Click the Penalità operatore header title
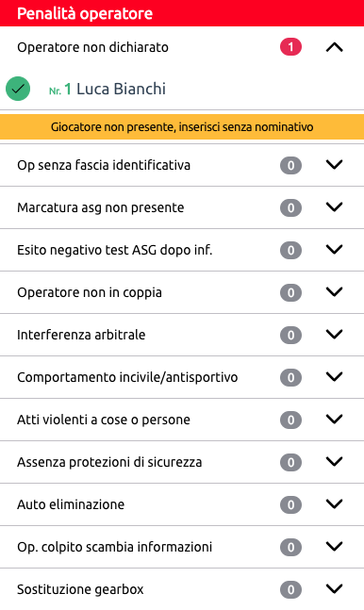364x610 pixels. [85, 13]
